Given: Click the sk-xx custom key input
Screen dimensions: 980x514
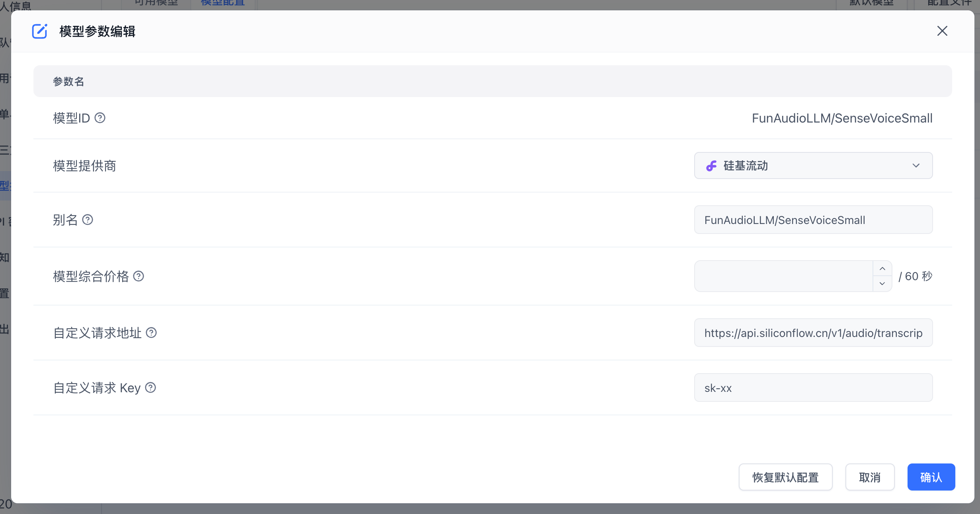Looking at the screenshot, I should (x=813, y=388).
